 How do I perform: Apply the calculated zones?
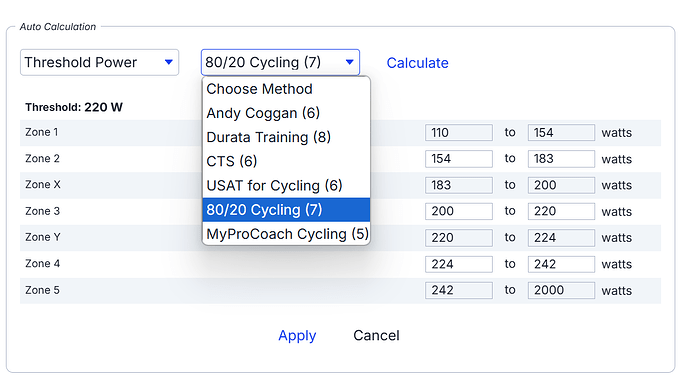pyautogui.click(x=297, y=336)
